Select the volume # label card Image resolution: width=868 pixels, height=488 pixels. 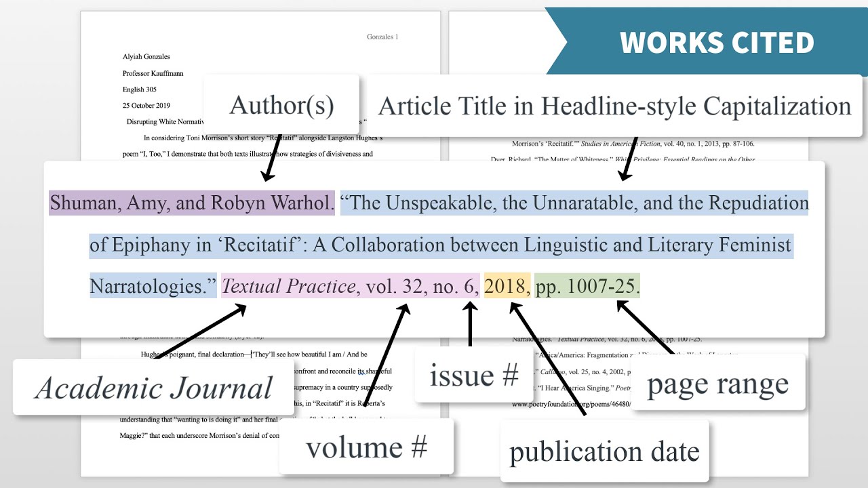coord(366,447)
